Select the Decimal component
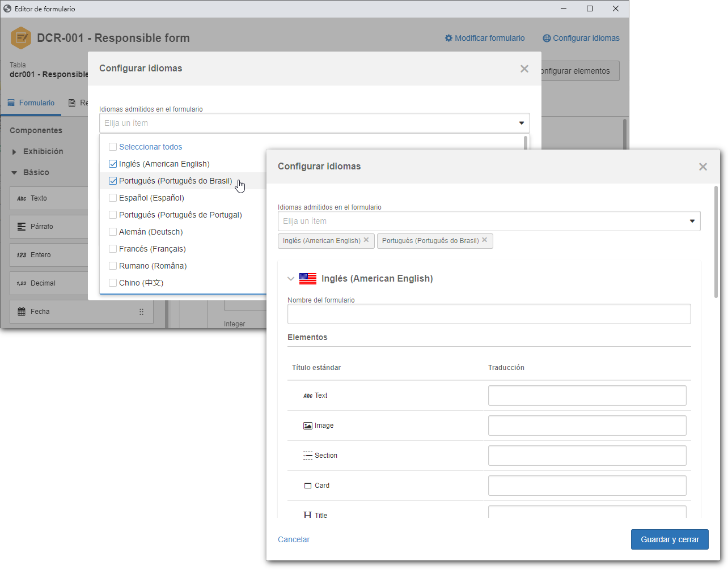The height and width of the screenshot is (570, 728). click(x=49, y=283)
